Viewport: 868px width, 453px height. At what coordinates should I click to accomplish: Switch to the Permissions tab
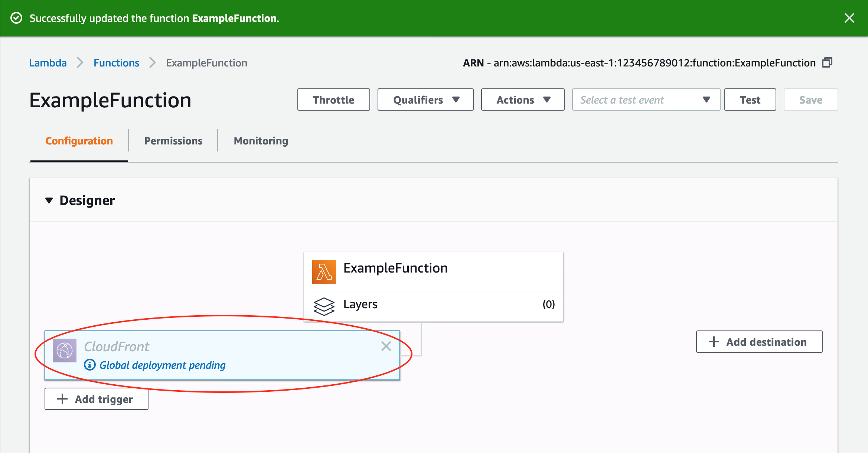[173, 141]
